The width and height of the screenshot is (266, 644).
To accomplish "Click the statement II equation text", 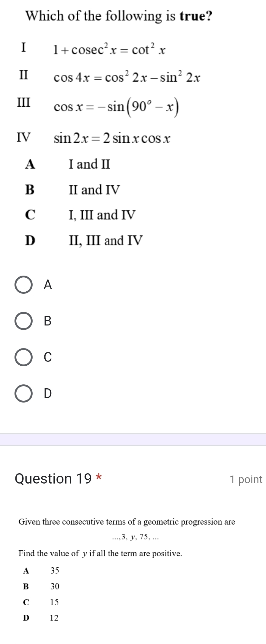I will tap(127, 77).
